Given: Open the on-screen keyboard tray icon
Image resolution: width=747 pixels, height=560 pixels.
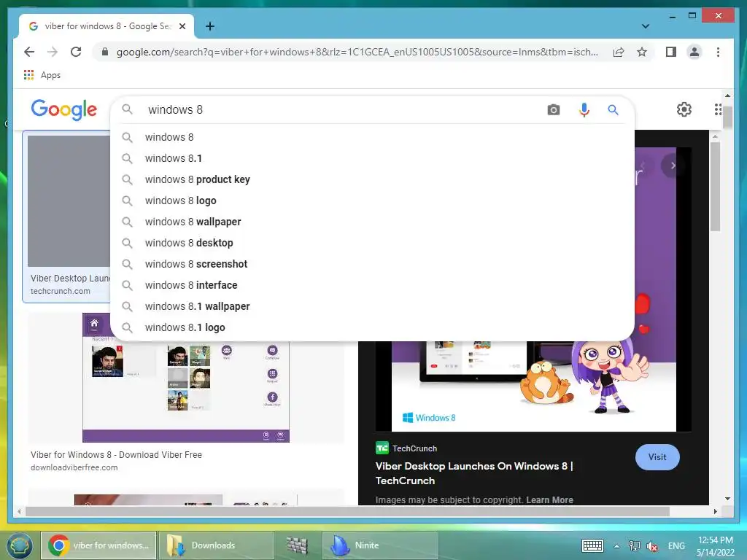Looking at the screenshot, I should [592, 545].
